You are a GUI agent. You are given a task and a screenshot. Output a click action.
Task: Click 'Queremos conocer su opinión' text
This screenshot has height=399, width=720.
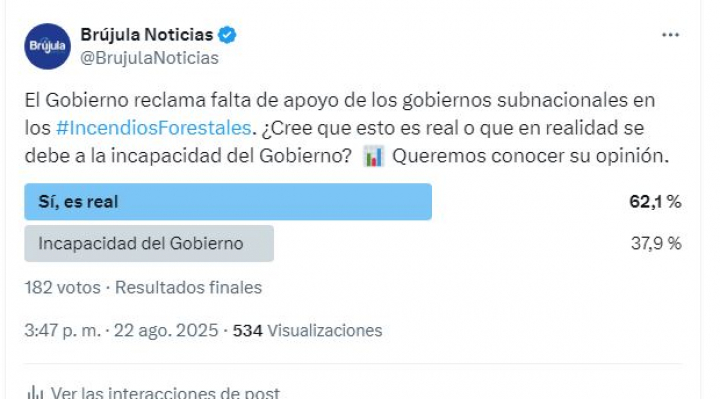(530, 156)
